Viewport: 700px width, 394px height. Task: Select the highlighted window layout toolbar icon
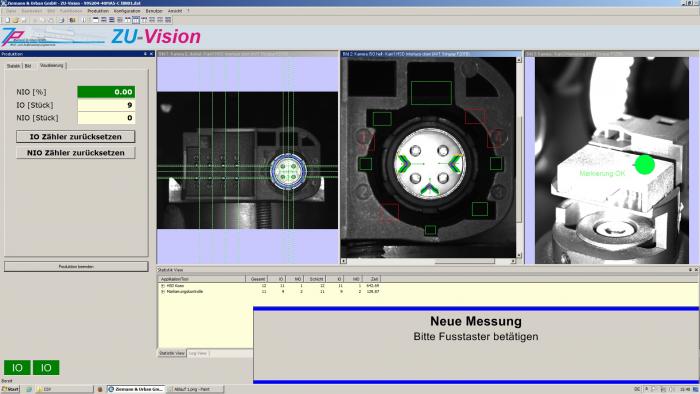point(136,20)
